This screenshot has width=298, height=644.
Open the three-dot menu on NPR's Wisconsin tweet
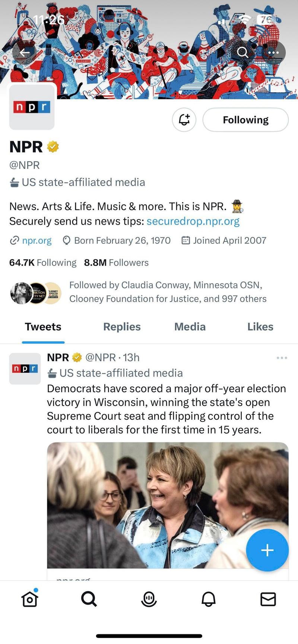[281, 357]
